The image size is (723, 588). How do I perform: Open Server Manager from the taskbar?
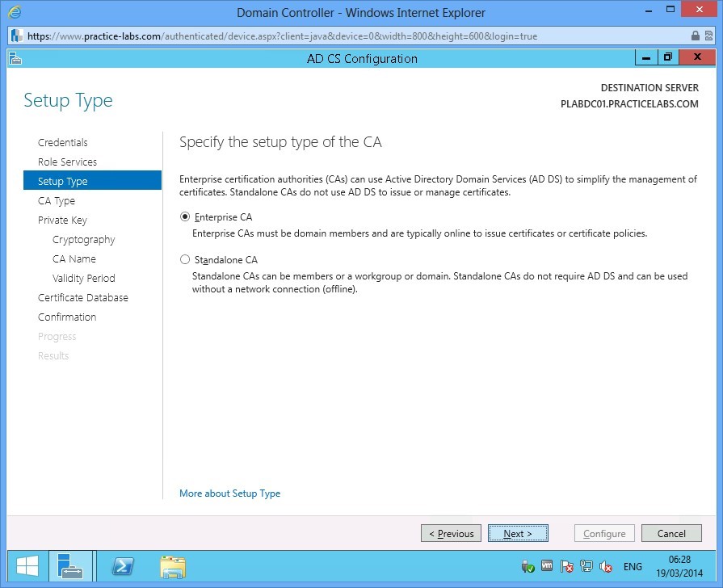(71, 566)
